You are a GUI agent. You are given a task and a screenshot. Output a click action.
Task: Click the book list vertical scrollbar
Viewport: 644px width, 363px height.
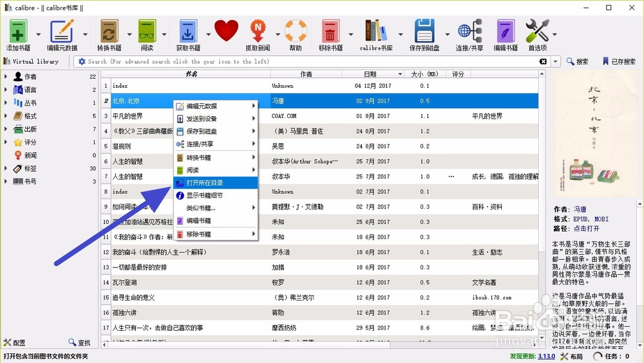click(x=542, y=206)
